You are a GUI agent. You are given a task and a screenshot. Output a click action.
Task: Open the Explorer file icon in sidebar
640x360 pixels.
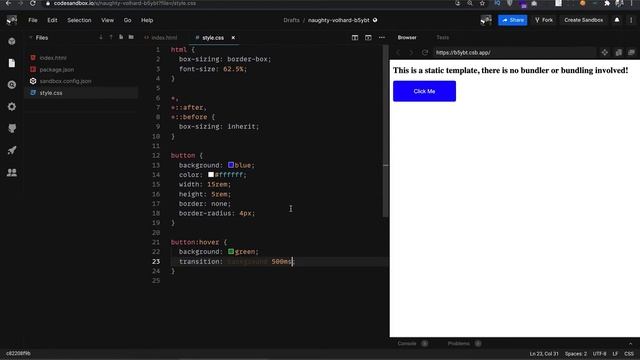[x=12, y=63]
